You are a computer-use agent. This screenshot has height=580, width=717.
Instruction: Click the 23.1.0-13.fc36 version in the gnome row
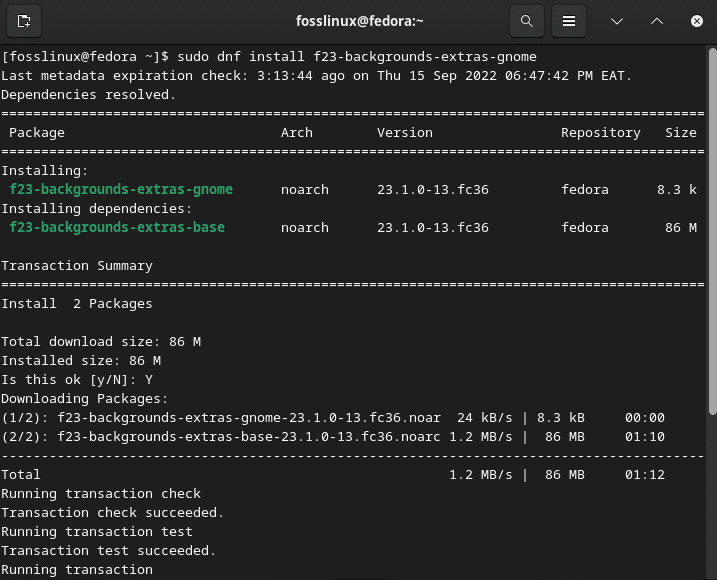click(x=433, y=189)
